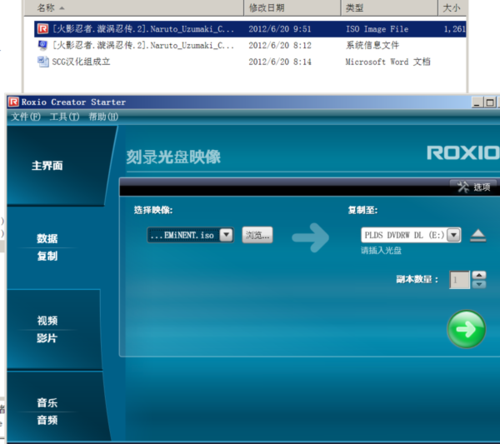Go to the 主界面 home section

47,166
